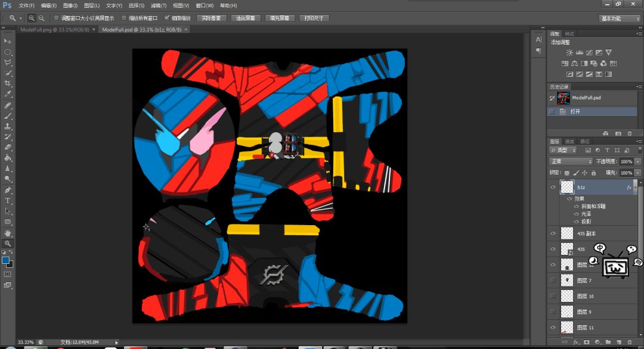Open the 文件(F) menu

coord(27,6)
